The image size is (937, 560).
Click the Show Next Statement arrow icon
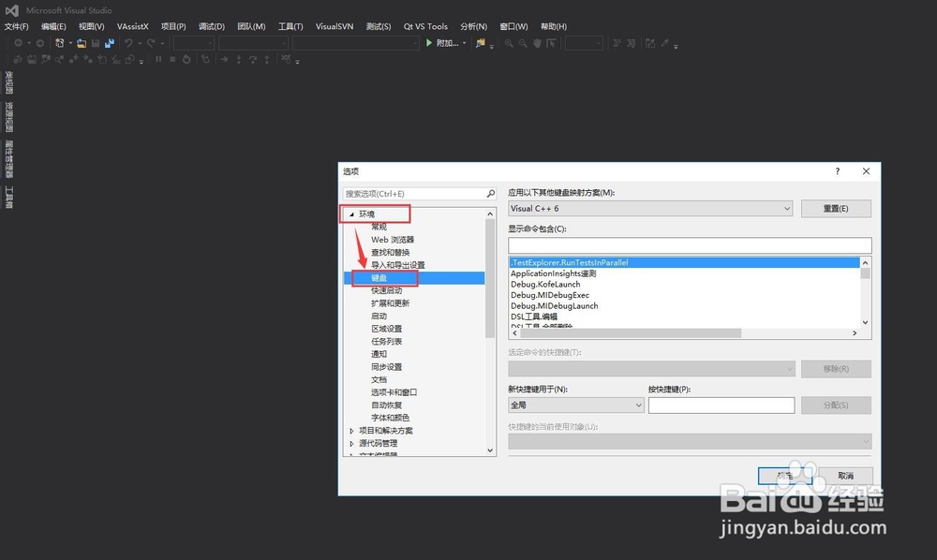pos(224,59)
